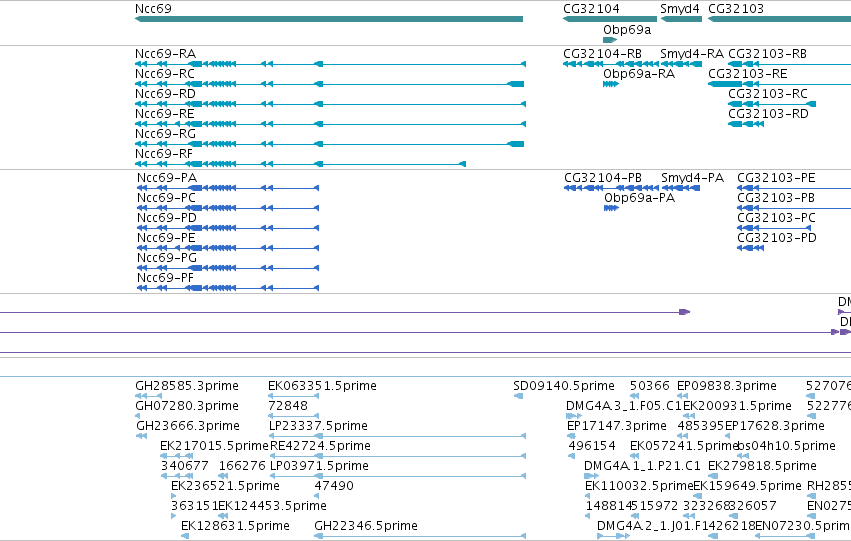The image size is (851, 541).
Task: Select the Obp69a-PA protein label
Action: [639, 198]
